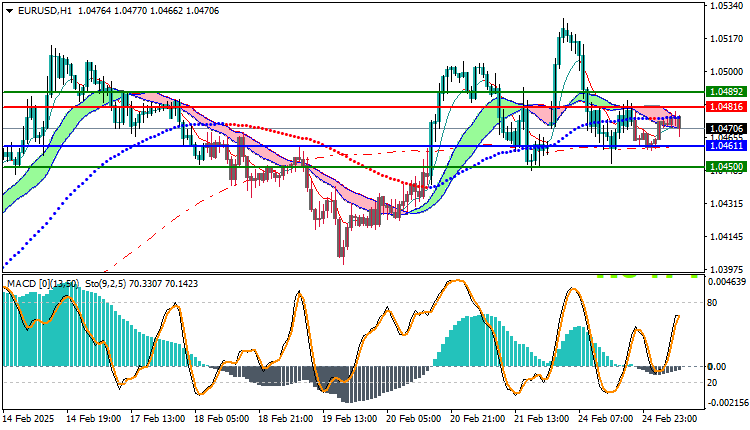Click the 14 Feb 19:00 time label
750x430 pixels.
93,419
